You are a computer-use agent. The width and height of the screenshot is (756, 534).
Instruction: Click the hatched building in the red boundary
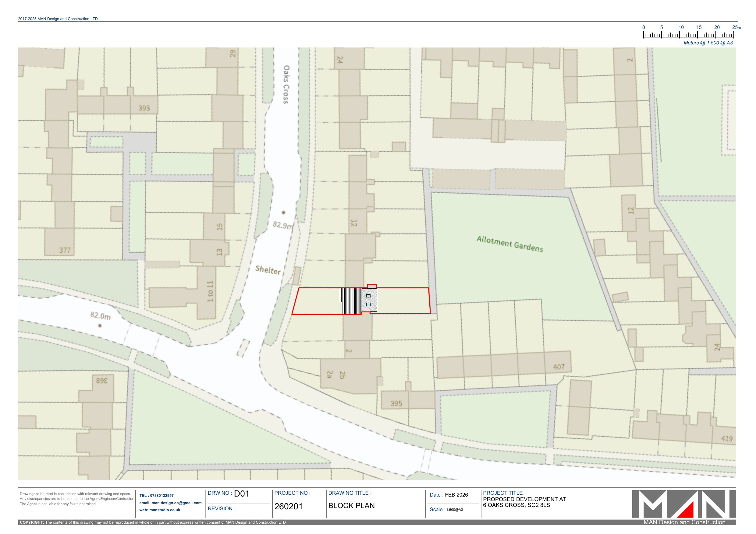click(x=351, y=301)
